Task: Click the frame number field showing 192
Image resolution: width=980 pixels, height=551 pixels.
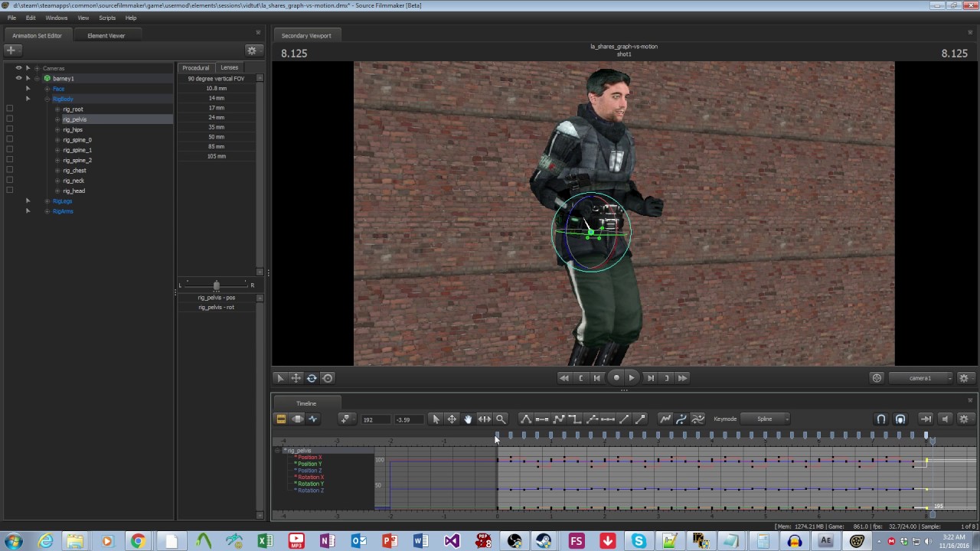Action: 375,419
